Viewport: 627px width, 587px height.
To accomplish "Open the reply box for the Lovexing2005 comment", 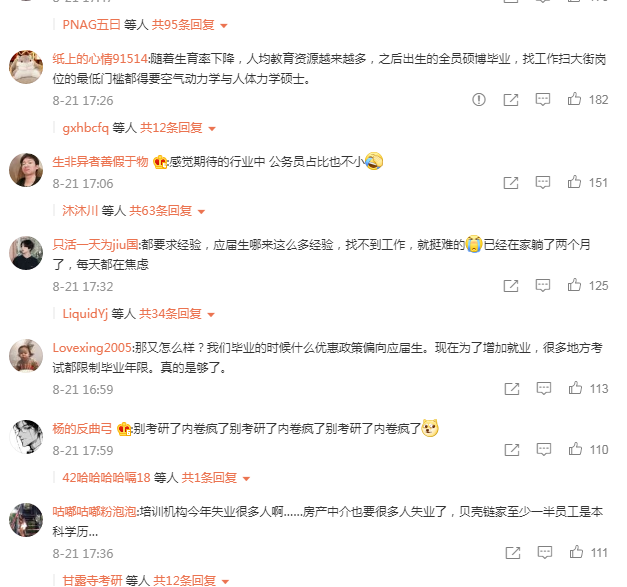I will click(543, 388).
